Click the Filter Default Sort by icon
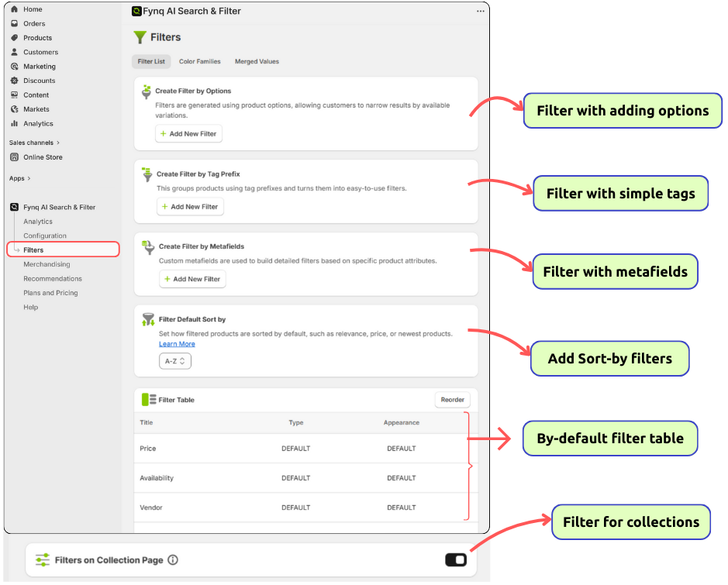 pyautogui.click(x=148, y=319)
